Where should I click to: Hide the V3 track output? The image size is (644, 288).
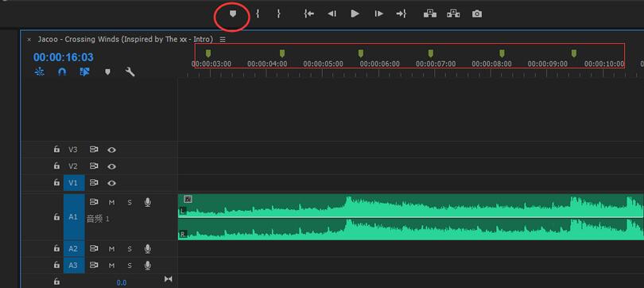point(111,150)
